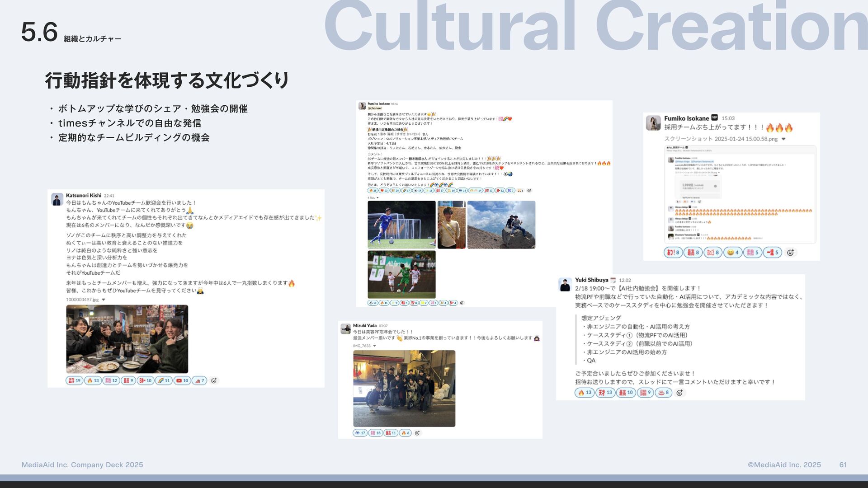Click Yuki Shibuya's profile avatar
This screenshot has height=488, width=868.
pos(565,285)
